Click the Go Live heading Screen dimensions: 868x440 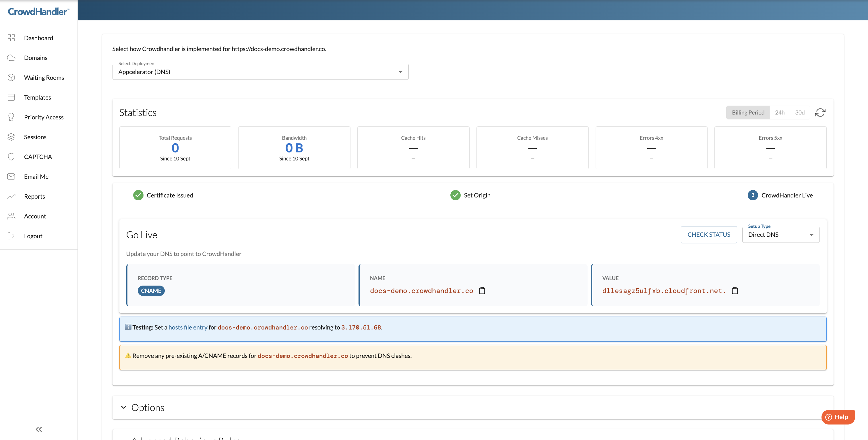tap(142, 234)
